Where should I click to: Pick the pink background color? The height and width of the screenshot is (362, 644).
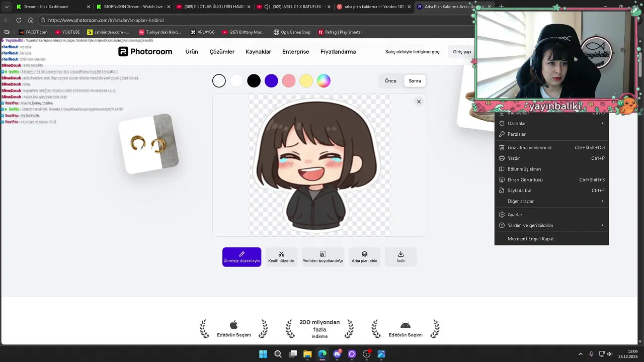289,80
